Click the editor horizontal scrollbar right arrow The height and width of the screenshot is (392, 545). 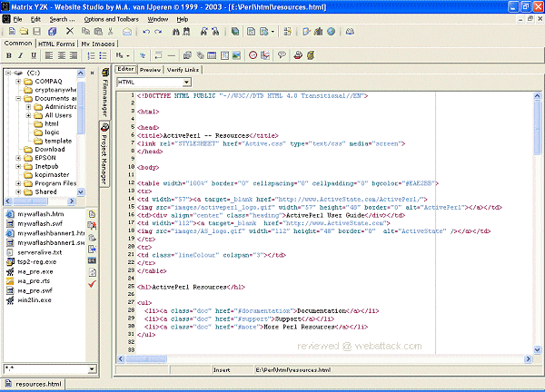point(528,358)
